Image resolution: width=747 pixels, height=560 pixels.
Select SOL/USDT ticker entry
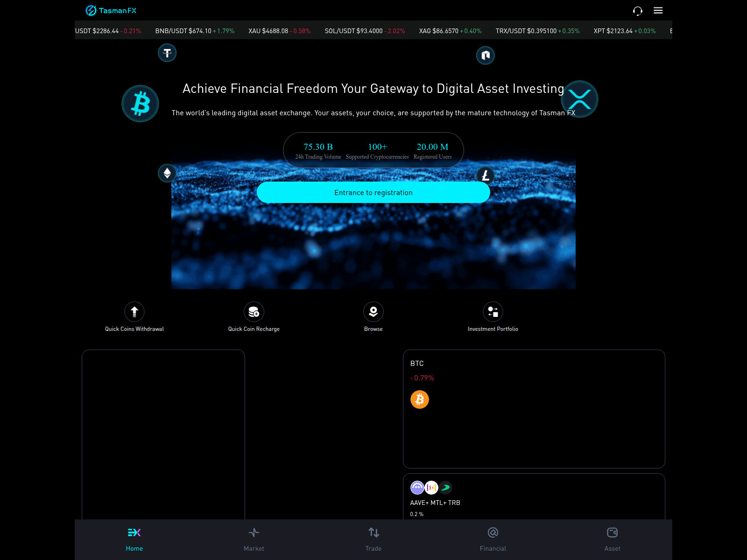pyautogui.click(x=365, y=31)
